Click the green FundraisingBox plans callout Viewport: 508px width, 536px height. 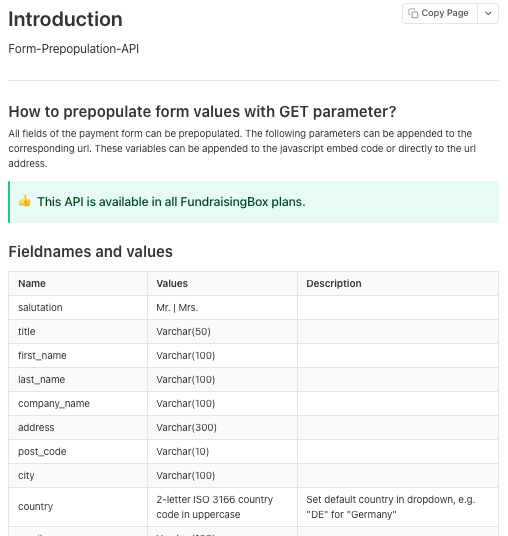click(x=253, y=202)
